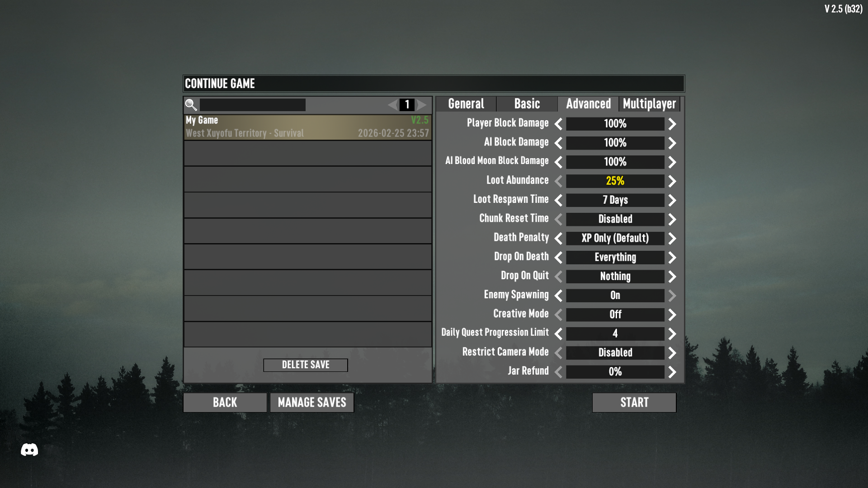
Task: Increase Jar Refund percentage right arrow
Action: click(672, 372)
